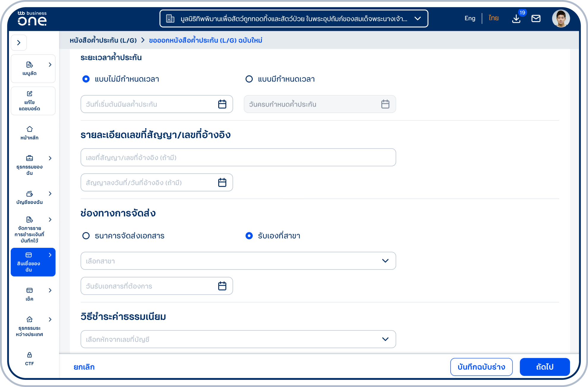This screenshot has width=588, height=387.
Task: Click หนังสือค้ำประกัน (L/G) breadcrumb link
Action: click(103, 40)
